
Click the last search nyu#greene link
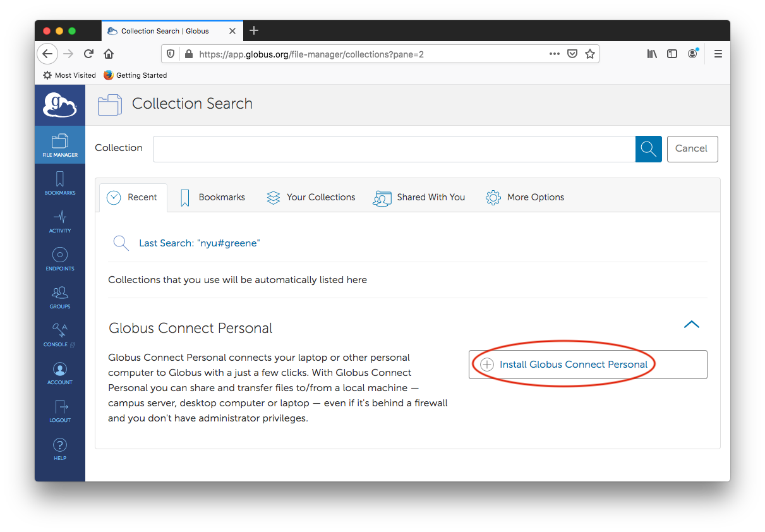[x=199, y=243]
